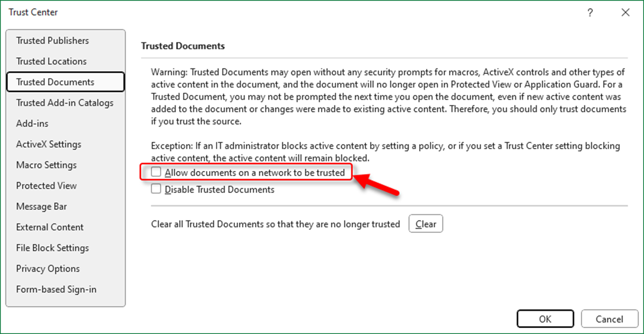This screenshot has height=334, width=644.
Task: Select Trusted Publishers category
Action: point(52,40)
